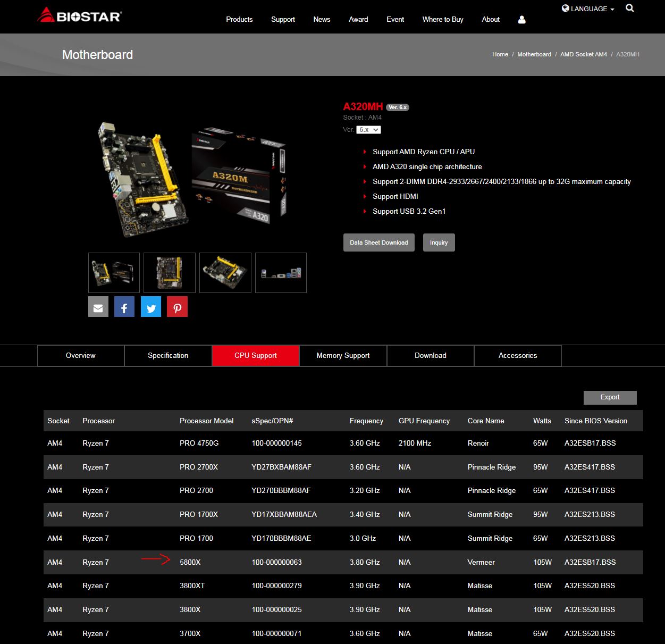Screen dimensions: 665x644
Task: Share product on Pinterest
Action: 177,307
